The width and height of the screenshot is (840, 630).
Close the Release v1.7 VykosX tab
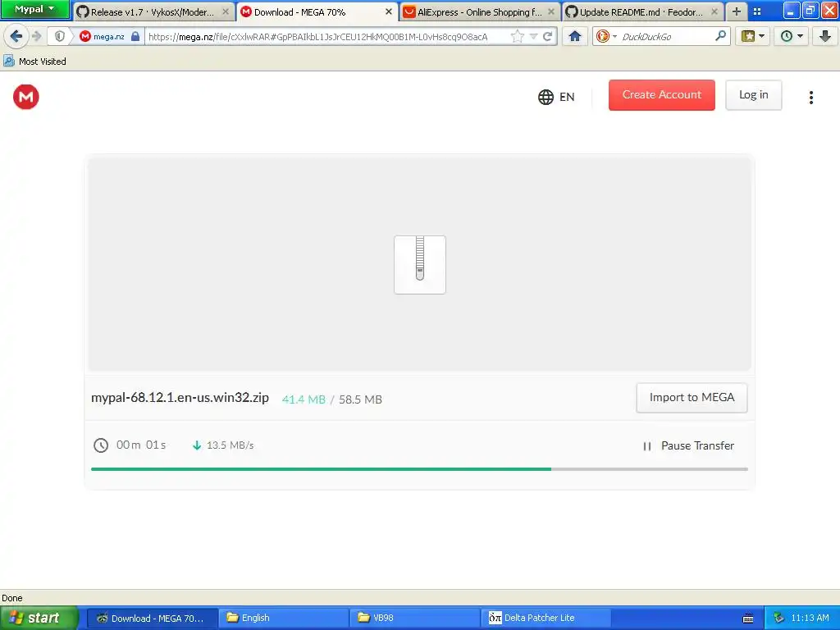coord(226,11)
